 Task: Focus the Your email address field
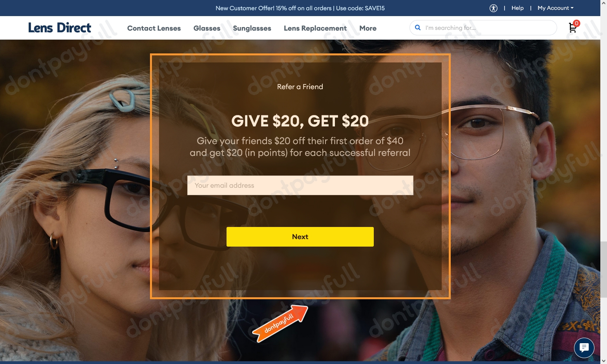[x=300, y=185]
